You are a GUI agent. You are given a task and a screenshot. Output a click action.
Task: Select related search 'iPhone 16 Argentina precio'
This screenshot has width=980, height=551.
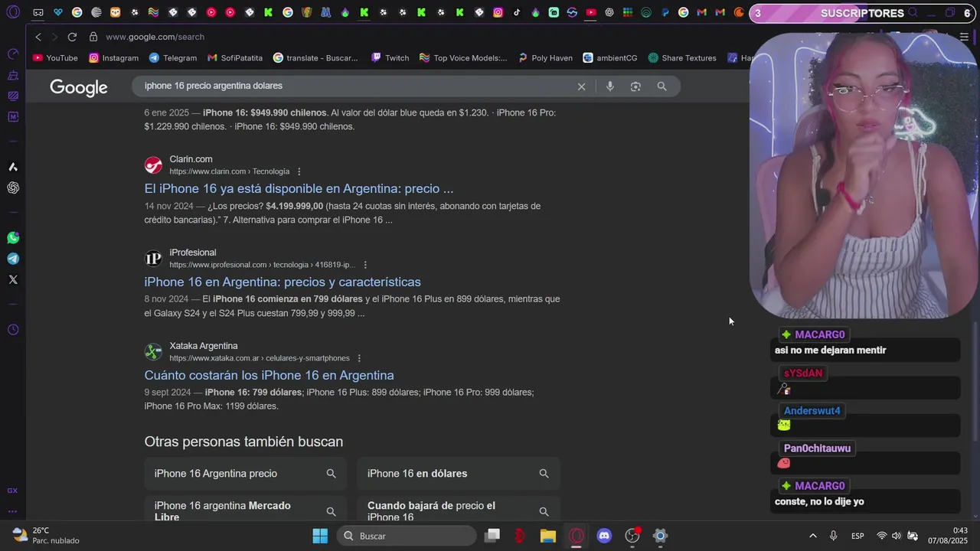[245, 474]
